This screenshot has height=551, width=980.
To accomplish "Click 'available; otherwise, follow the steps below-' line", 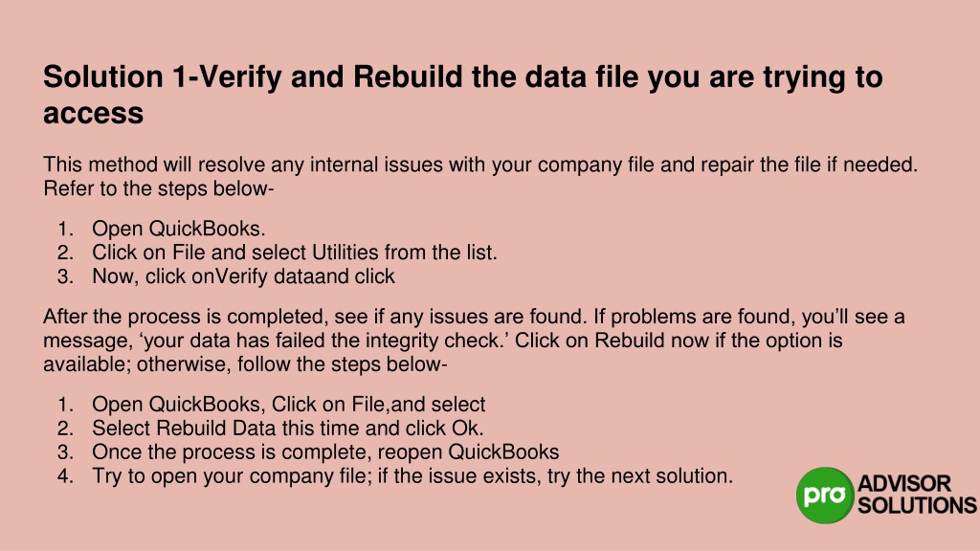I will point(245,364).
